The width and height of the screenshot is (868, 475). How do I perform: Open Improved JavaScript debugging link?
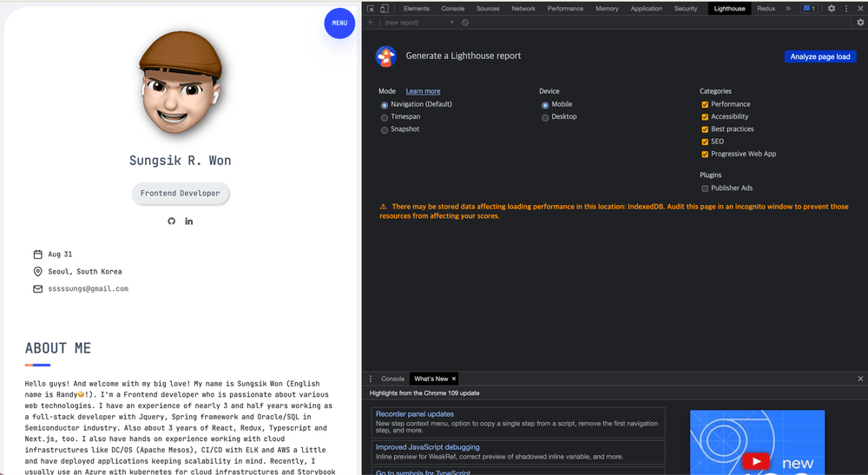click(427, 446)
